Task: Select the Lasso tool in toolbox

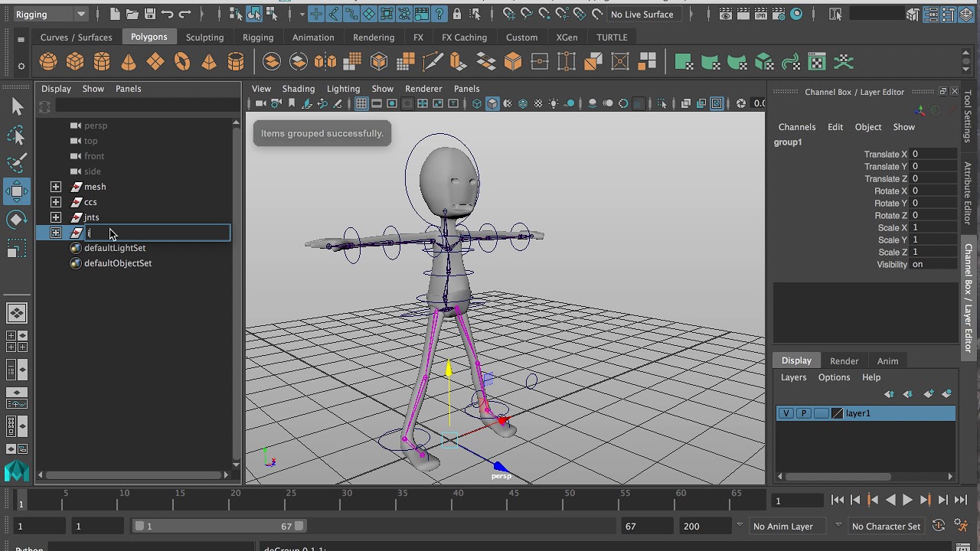Action: click(x=17, y=135)
